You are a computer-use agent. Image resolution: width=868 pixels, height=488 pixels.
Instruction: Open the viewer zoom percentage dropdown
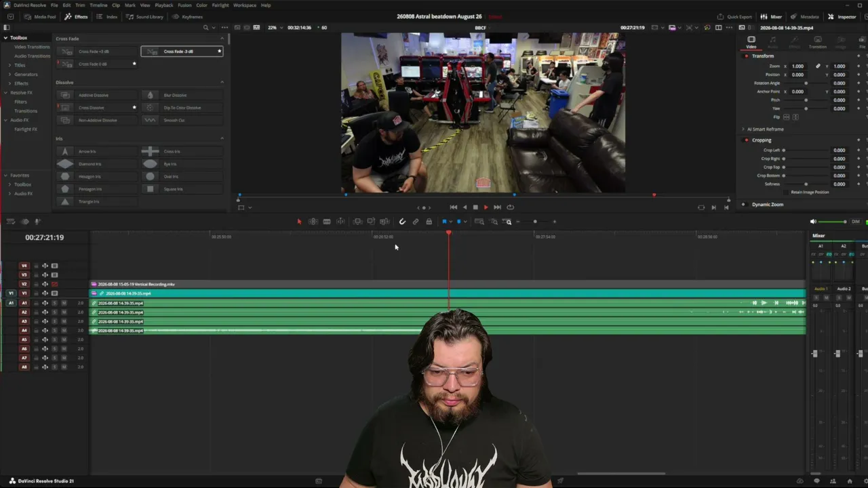275,28
